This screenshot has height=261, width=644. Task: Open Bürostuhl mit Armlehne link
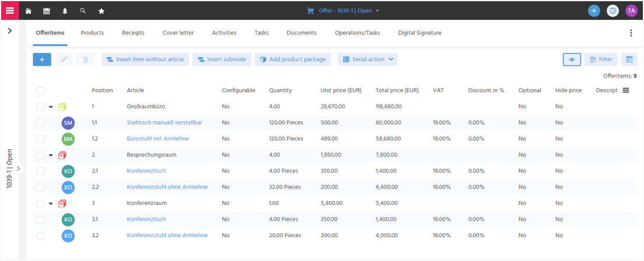[x=158, y=139]
